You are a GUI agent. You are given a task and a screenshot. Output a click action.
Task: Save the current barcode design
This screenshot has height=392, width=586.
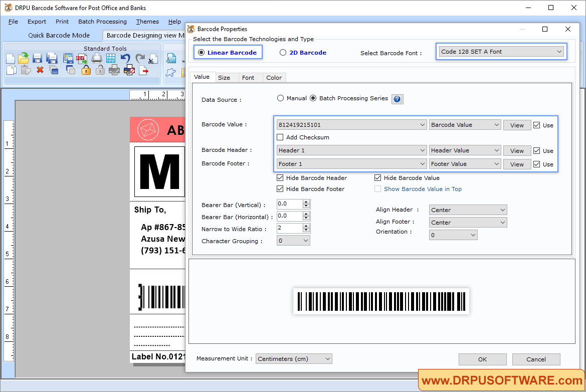[x=37, y=58]
